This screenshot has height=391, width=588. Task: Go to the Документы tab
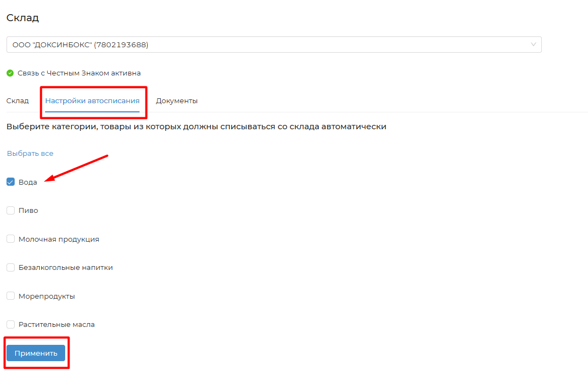(x=176, y=101)
